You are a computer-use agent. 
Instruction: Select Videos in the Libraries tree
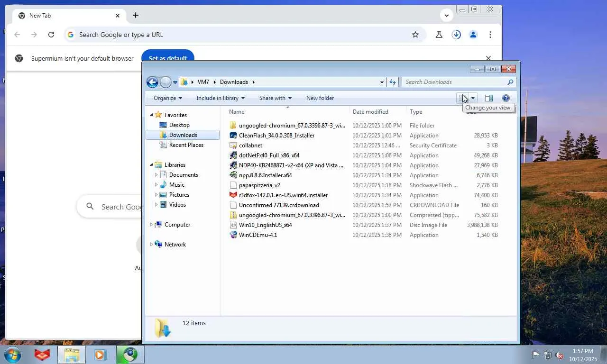(177, 205)
